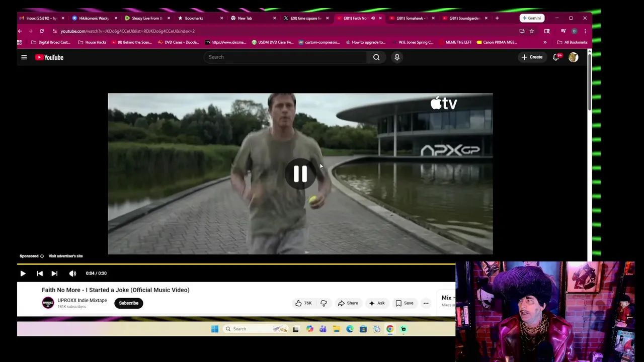
Task: Open the MEME THE LEFT bookmark
Action: [x=455, y=42]
